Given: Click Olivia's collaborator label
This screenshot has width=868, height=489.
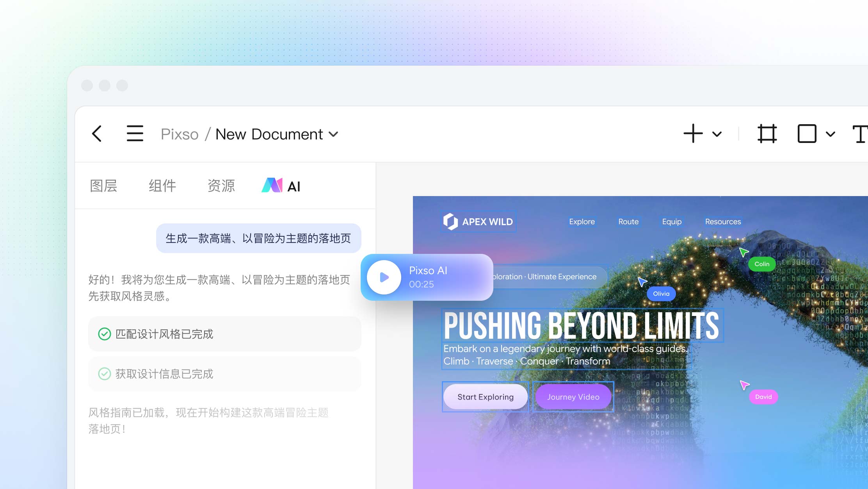Looking at the screenshot, I should [661, 294].
